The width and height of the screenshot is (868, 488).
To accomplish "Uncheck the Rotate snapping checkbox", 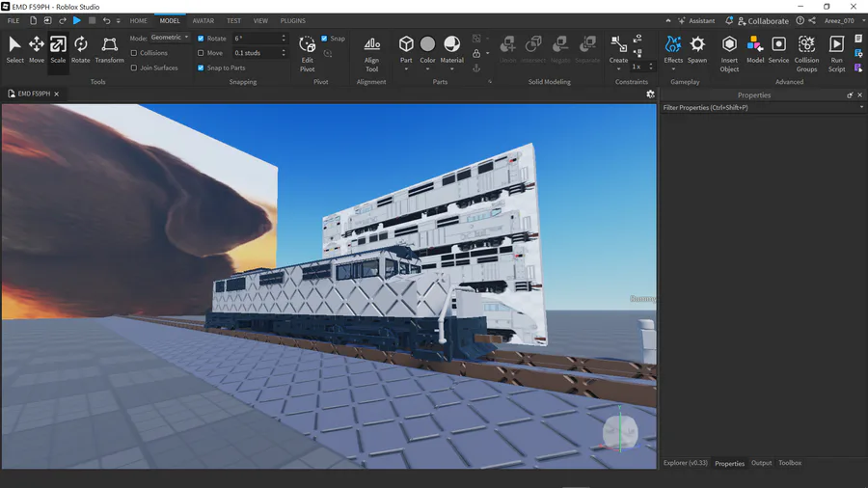I will pyautogui.click(x=201, y=39).
